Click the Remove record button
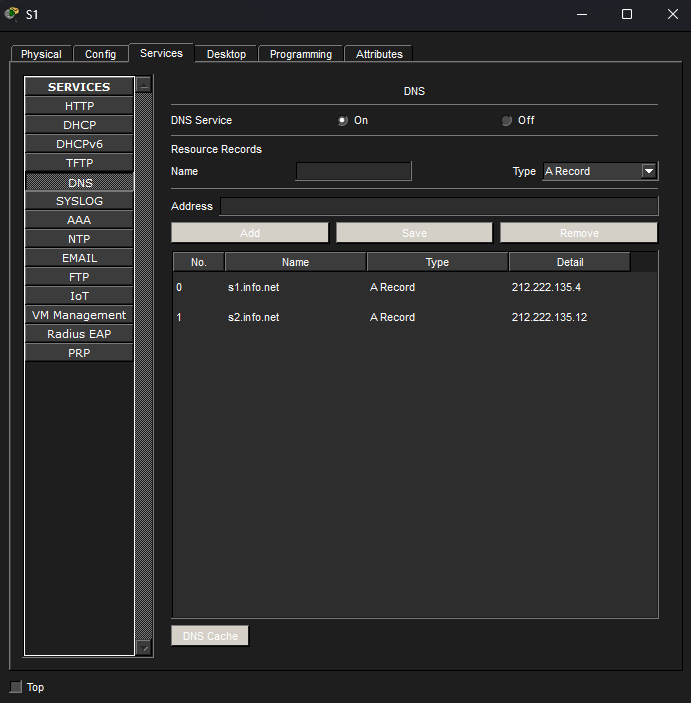 (x=579, y=233)
